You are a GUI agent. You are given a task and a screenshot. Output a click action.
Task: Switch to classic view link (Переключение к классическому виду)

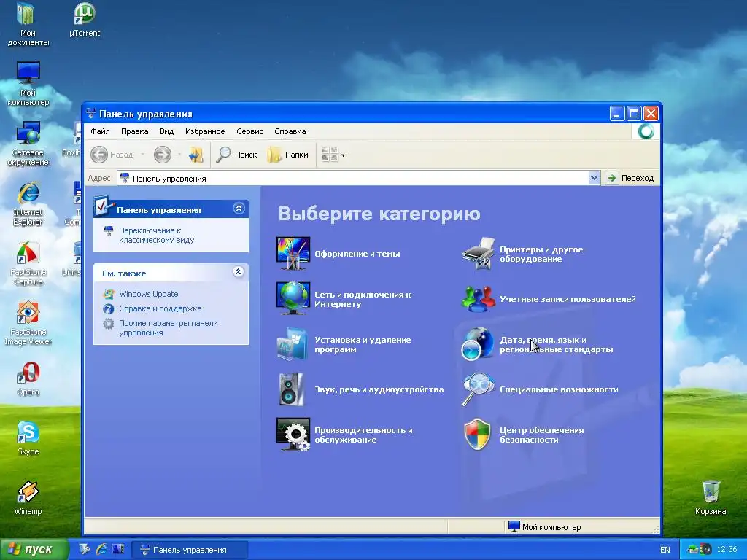[156, 236]
